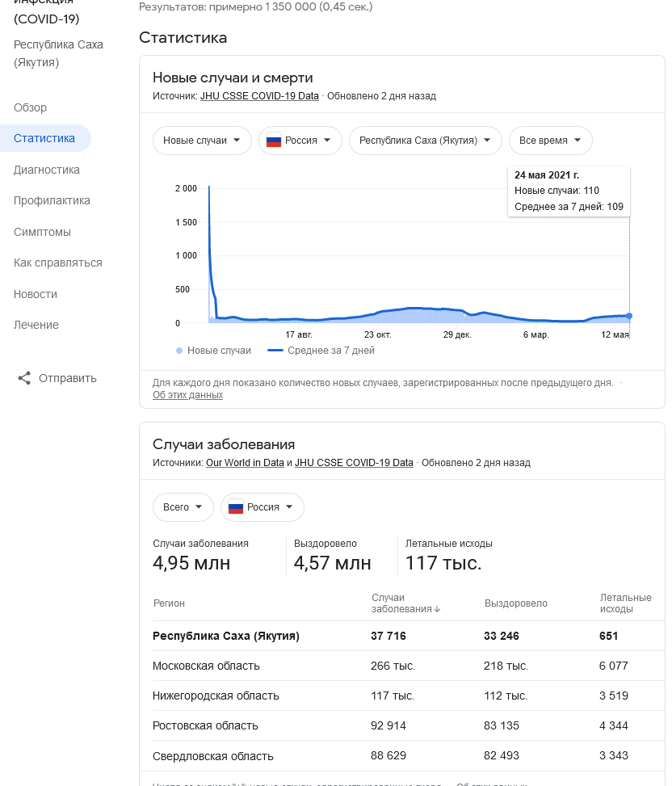Click the data point at chart's right end
672x786 pixels.
pyautogui.click(x=629, y=316)
